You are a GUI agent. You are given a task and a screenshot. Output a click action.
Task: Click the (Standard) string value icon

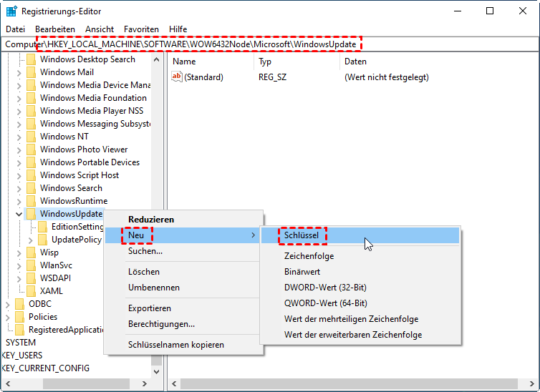[x=177, y=77]
